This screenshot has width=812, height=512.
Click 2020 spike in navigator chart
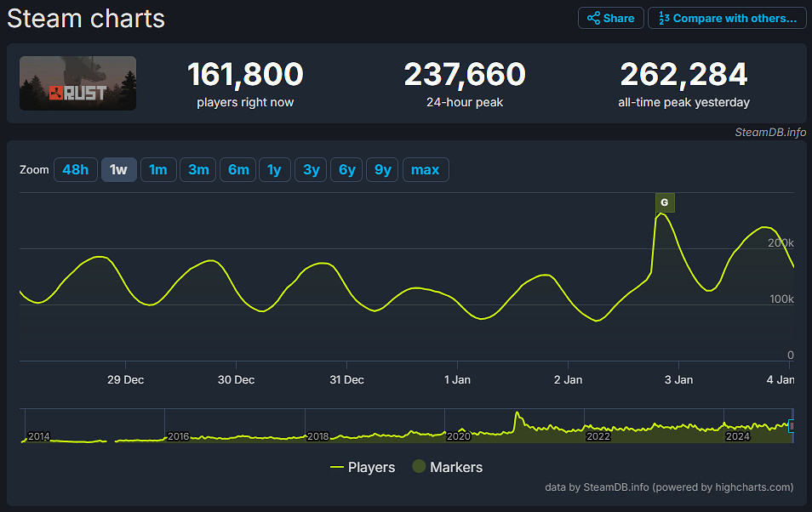pyautogui.click(x=517, y=418)
